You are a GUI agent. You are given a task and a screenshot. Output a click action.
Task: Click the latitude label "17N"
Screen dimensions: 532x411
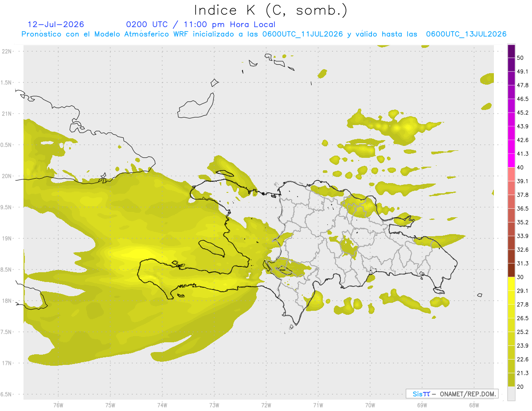8,363
